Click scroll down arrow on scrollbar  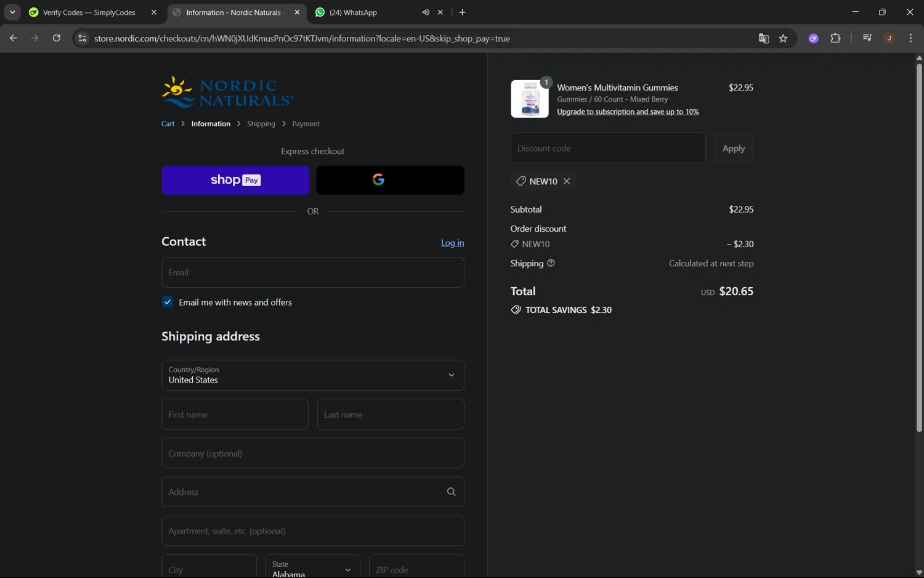pos(919,572)
